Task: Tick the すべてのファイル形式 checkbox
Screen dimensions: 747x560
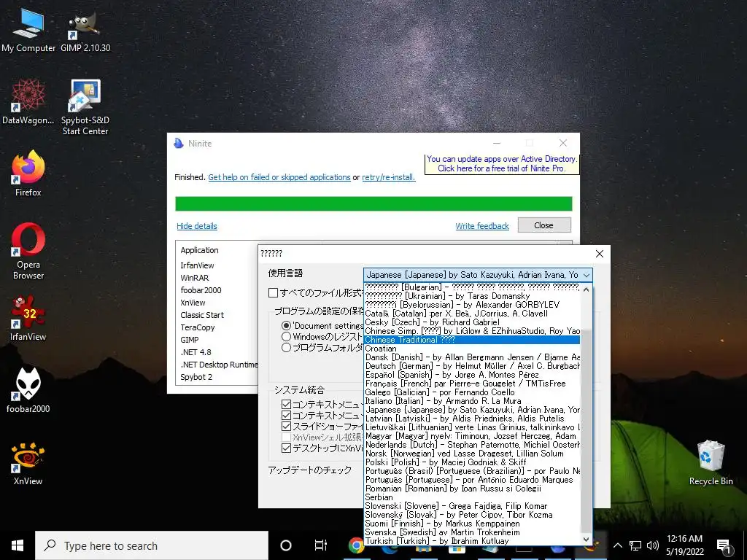Action: point(273,293)
